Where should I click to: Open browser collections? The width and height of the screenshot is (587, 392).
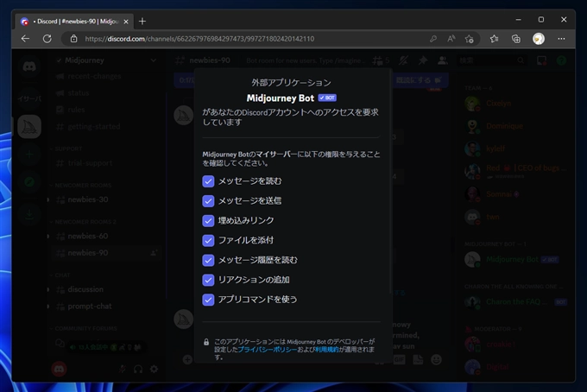pyautogui.click(x=516, y=39)
